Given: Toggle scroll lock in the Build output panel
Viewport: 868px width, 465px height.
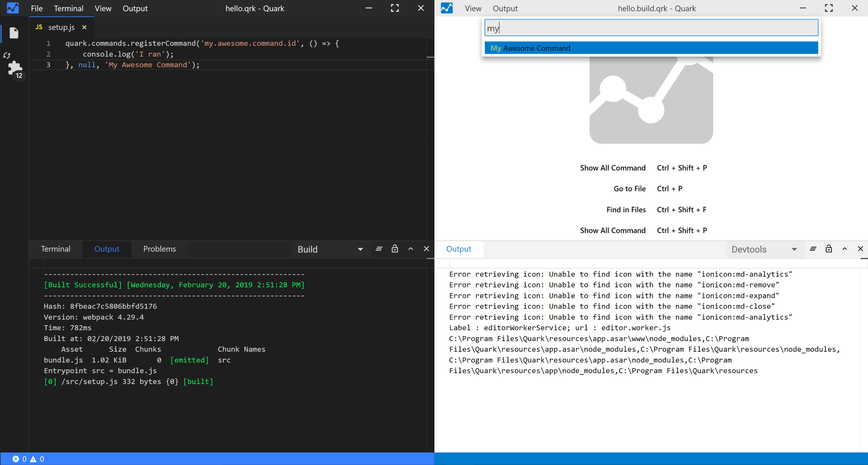Looking at the screenshot, I should [395, 249].
